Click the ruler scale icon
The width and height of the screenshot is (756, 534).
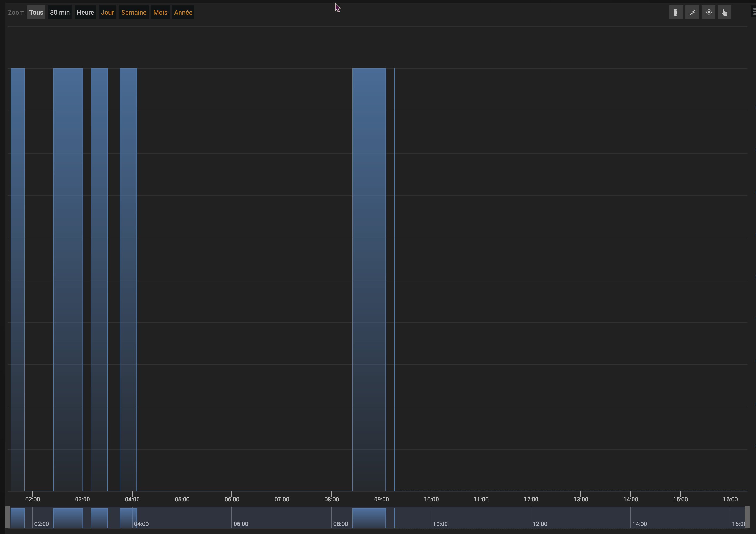coord(676,13)
